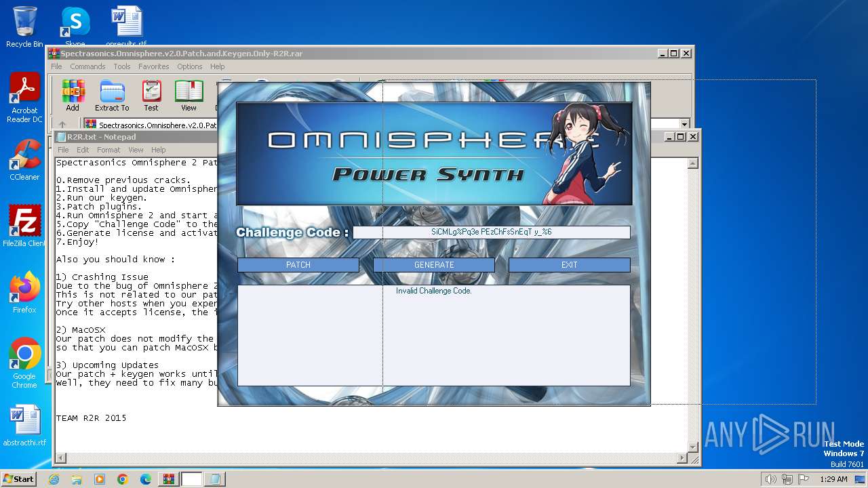Select the FileZilla Client desktop icon
868x488 pixels.
click(x=24, y=226)
